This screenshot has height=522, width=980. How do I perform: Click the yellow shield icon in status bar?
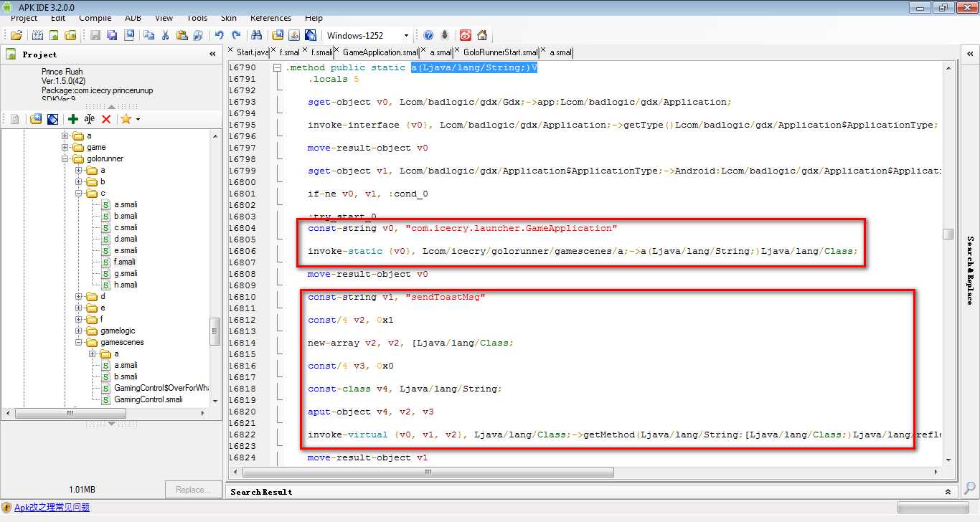(6, 508)
